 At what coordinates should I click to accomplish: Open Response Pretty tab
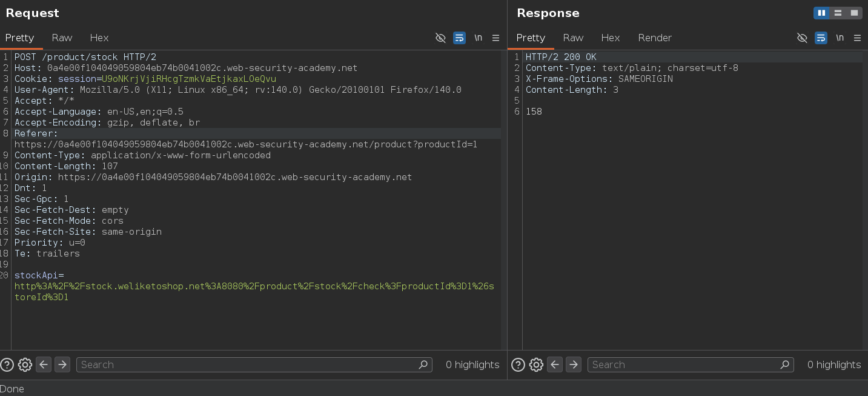tap(531, 38)
